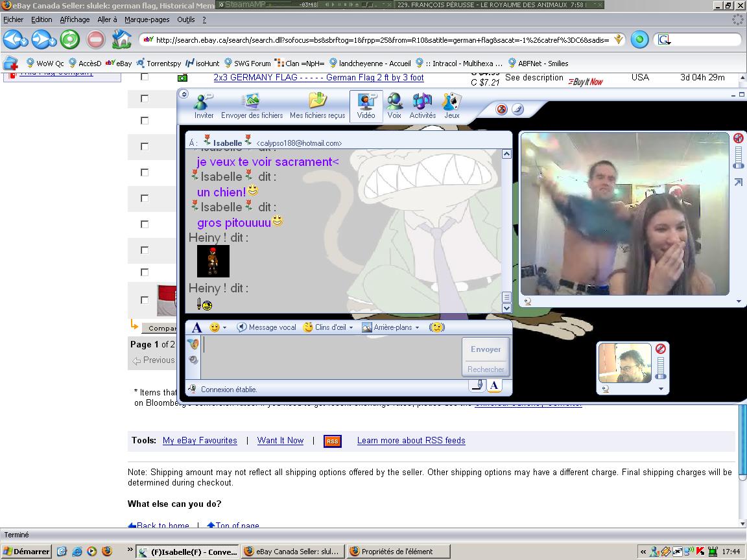The width and height of the screenshot is (747, 560).
Task: Open the Activités icon in the chat toolbar
Action: [x=423, y=106]
